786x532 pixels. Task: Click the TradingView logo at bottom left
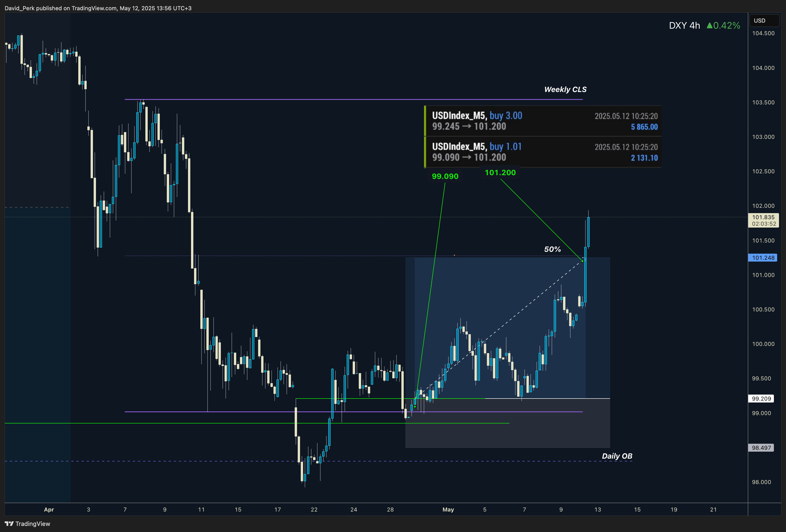coord(27,524)
